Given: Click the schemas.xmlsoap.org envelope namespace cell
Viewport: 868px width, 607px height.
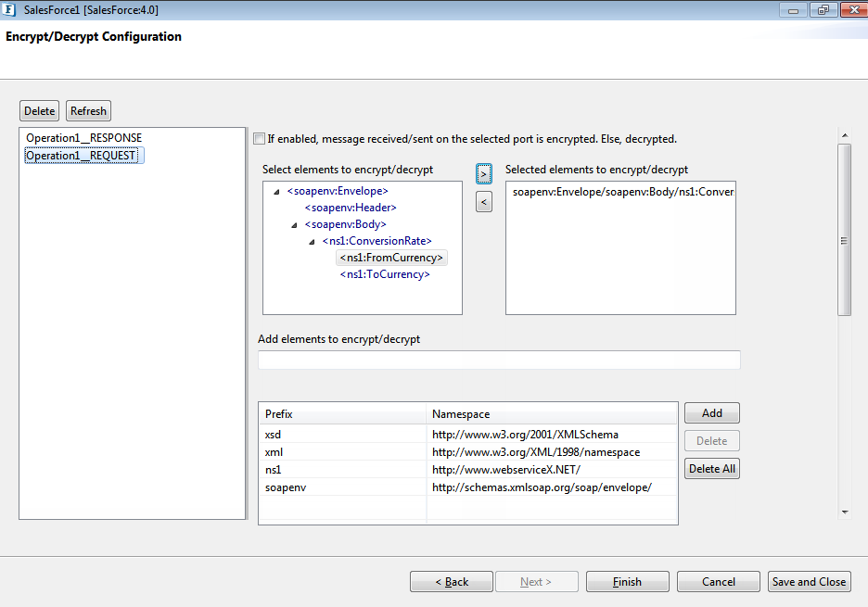Looking at the screenshot, I should coord(552,487).
